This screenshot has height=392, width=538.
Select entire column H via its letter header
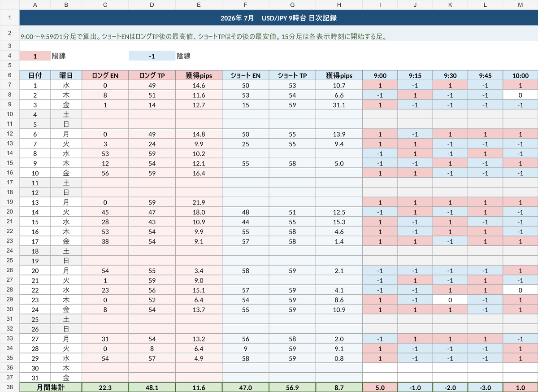click(x=339, y=5)
